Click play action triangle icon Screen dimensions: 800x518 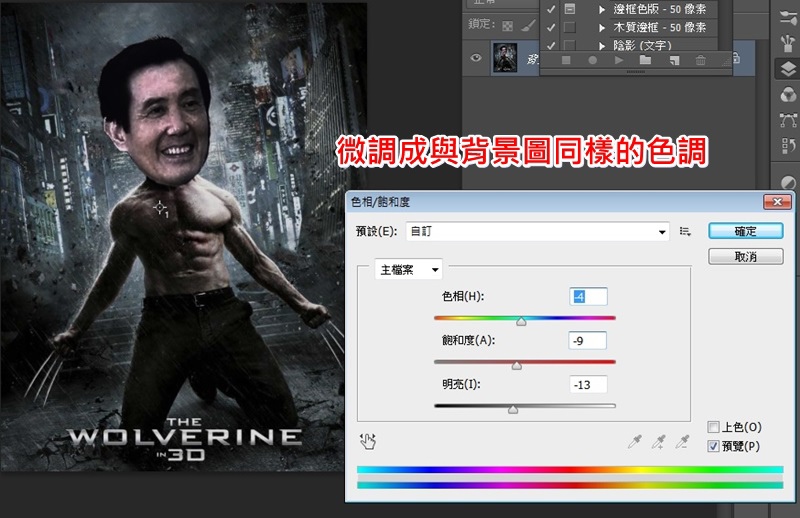point(619,60)
